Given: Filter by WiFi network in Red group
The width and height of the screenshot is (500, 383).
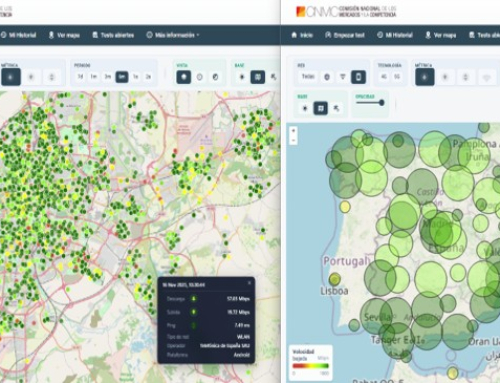Looking at the screenshot, I should click(x=343, y=77).
